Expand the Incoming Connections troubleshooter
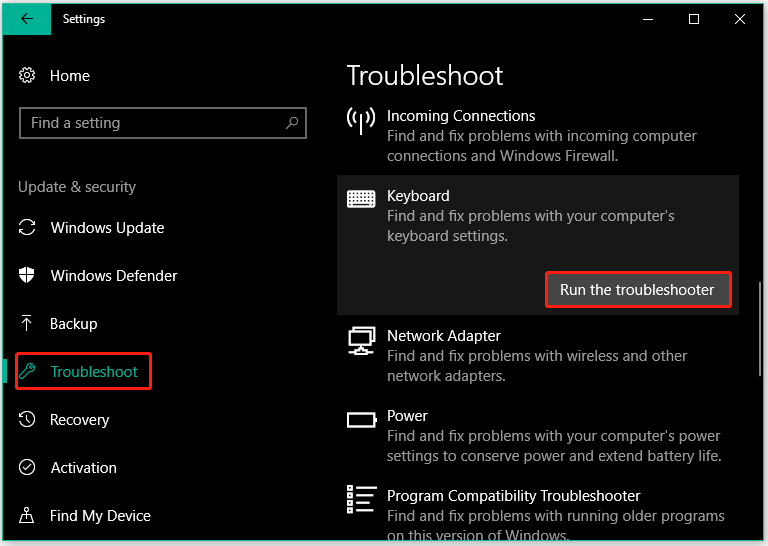Viewport: 768px width, 546px height. pos(538,135)
